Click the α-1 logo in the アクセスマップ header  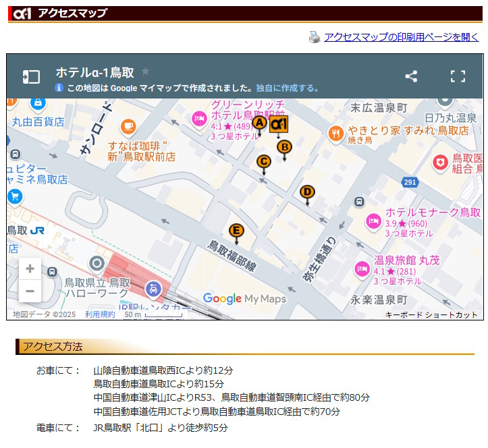[x=22, y=13]
